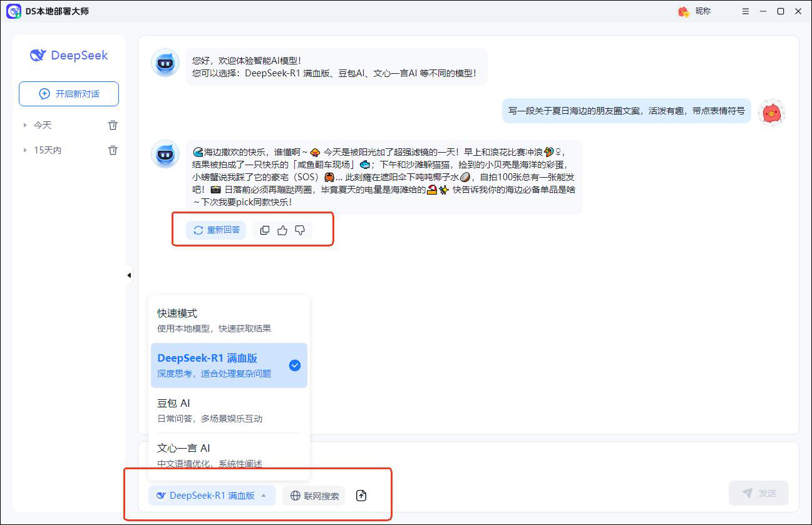Click the welcome message 您好，欢迎体验智能AI模型

pyautogui.click(x=336, y=67)
